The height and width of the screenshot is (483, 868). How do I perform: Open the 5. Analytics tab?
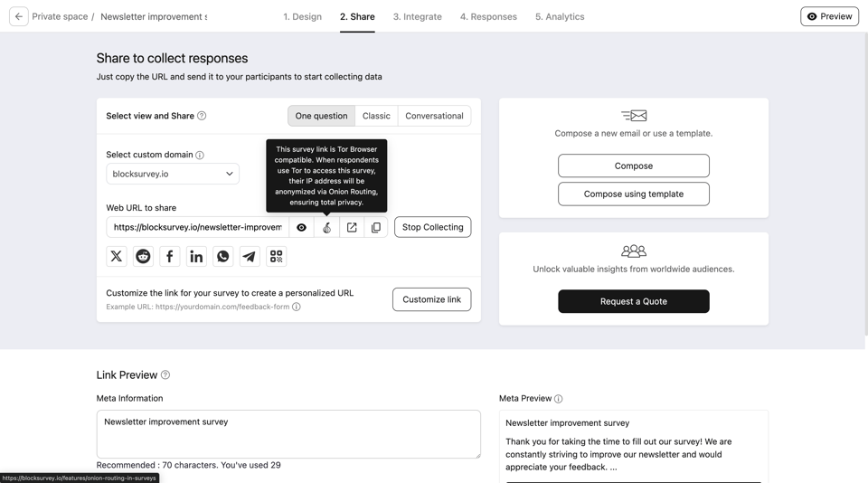(560, 16)
